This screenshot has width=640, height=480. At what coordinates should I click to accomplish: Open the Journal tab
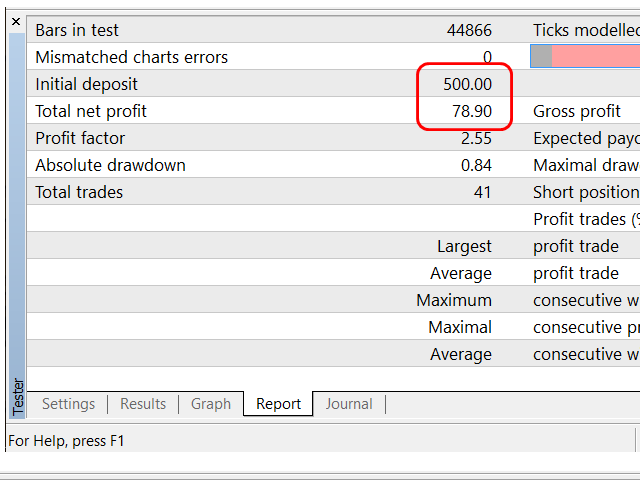[349, 404]
